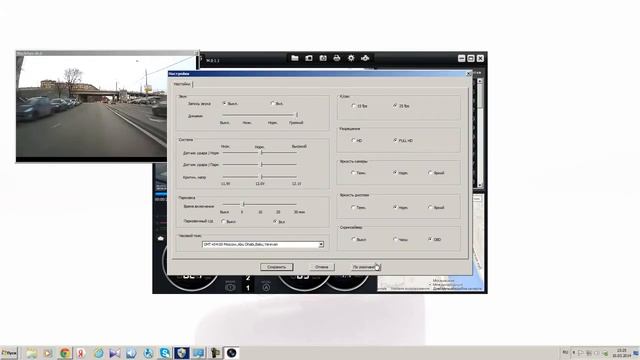Open Google Chrome from the taskbar
This screenshot has width=640, height=360.
64,353
